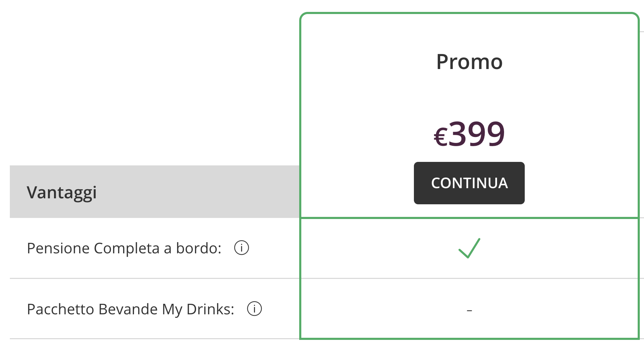Screen dimensions: 644x349
Task: Open info tooltip for Pacchetto Bevande My Drinks
Action: [254, 309]
